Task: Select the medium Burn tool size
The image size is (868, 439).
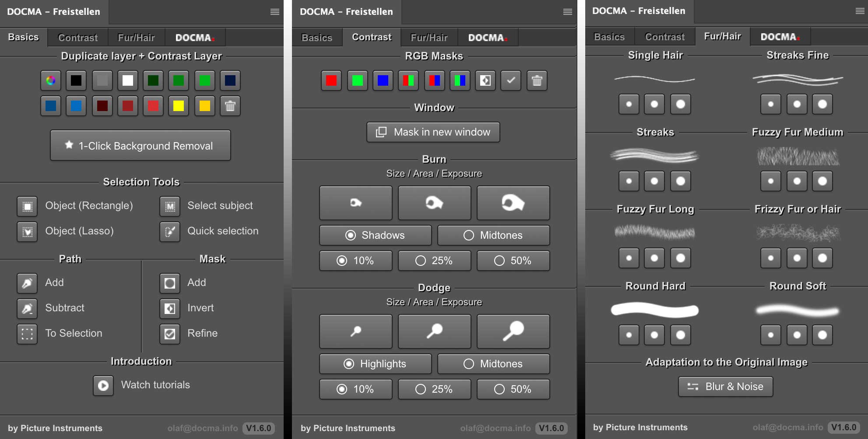Action: click(435, 203)
